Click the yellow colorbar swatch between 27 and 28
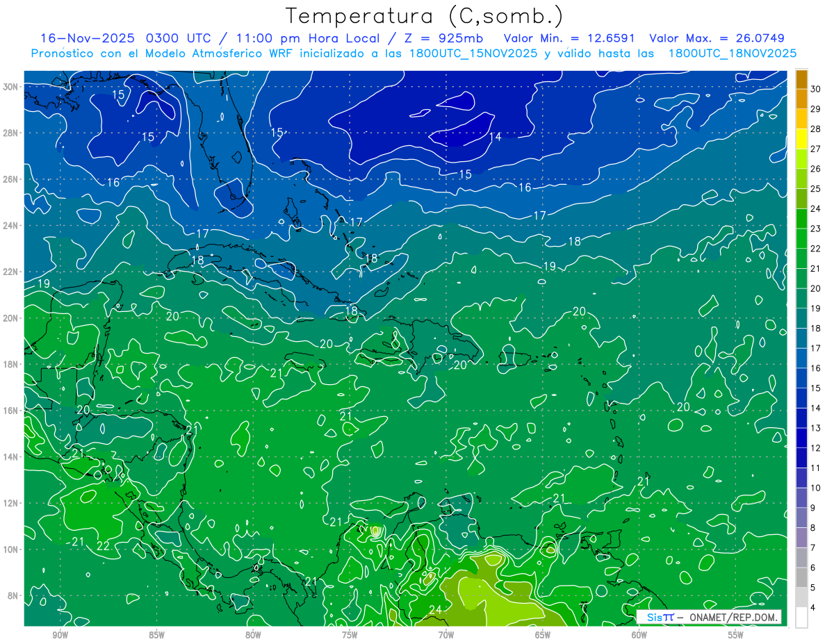This screenshot has width=834, height=644. pyautogui.click(x=801, y=139)
